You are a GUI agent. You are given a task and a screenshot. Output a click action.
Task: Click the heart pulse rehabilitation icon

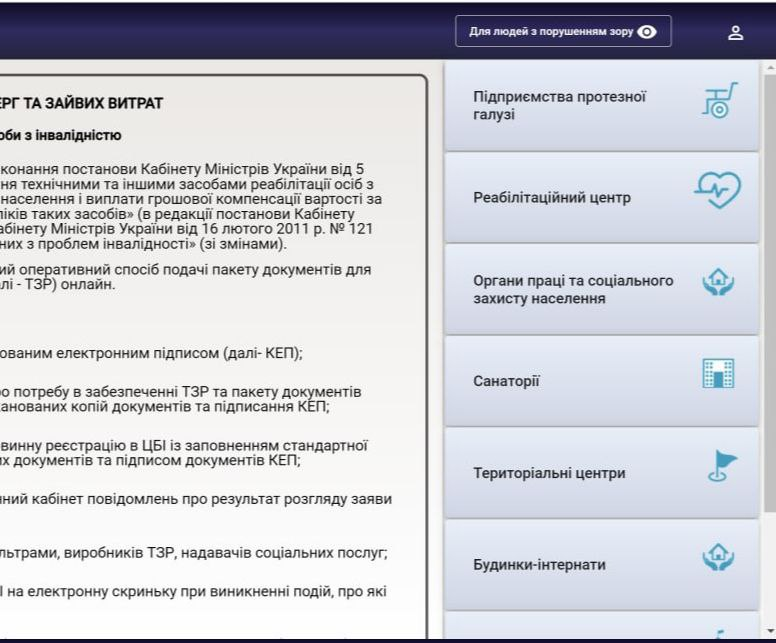click(x=718, y=189)
